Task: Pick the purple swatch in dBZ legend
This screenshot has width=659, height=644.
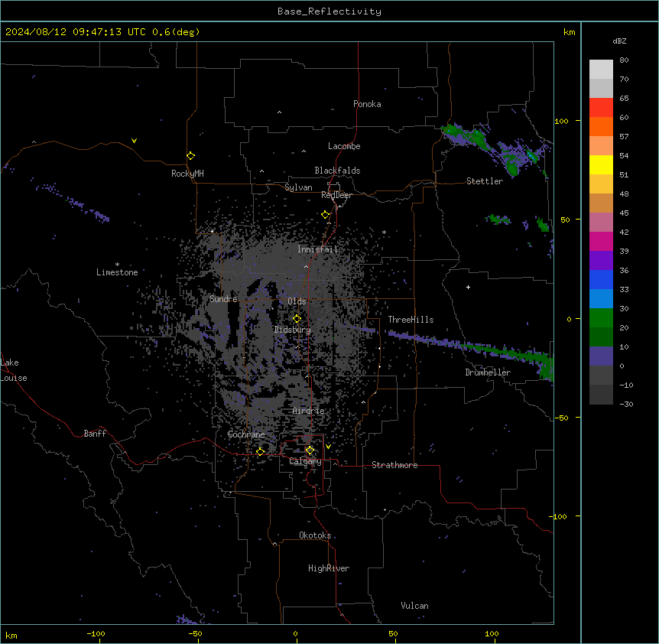Action: (601, 260)
